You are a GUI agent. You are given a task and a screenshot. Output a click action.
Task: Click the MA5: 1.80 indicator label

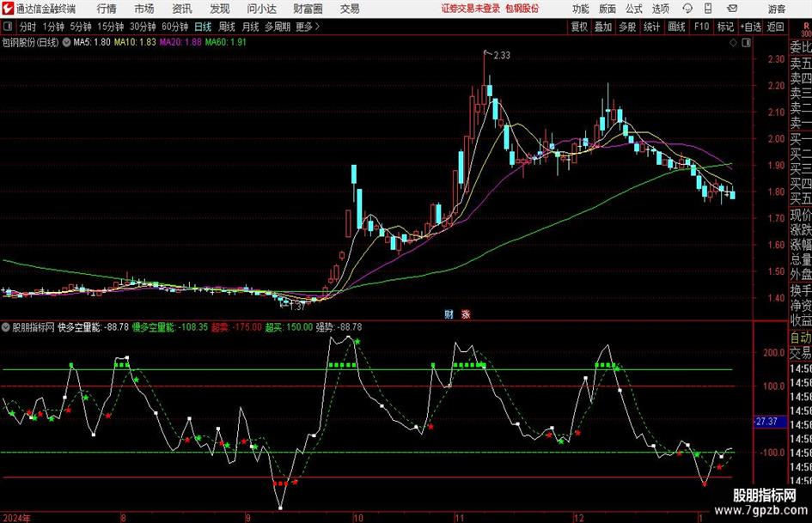(92, 42)
